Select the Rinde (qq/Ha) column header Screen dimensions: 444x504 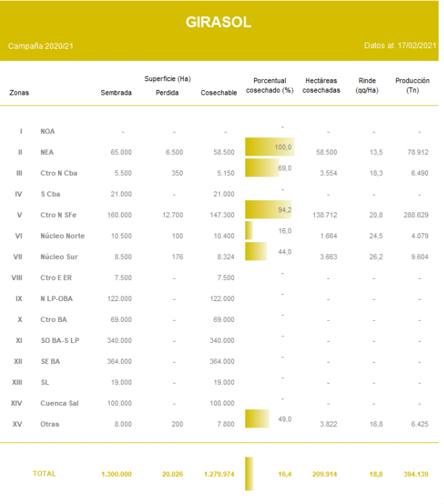(367, 85)
